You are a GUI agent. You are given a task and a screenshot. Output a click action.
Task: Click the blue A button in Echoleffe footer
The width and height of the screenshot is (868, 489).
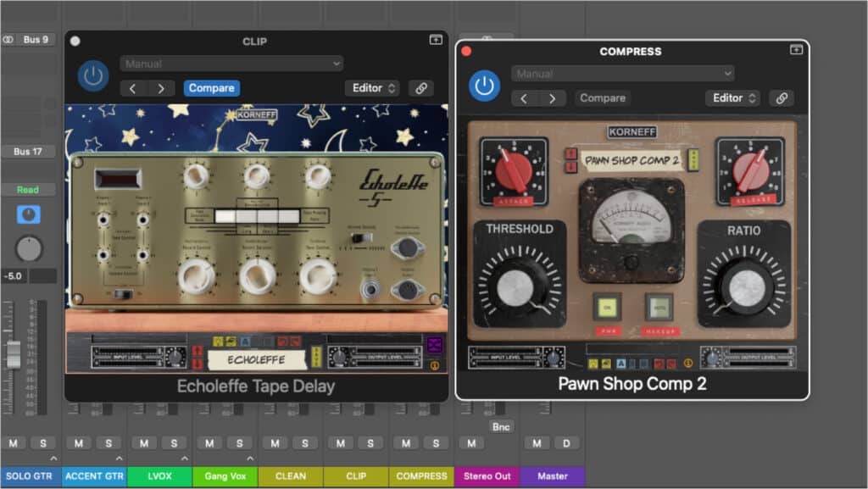(x=245, y=342)
